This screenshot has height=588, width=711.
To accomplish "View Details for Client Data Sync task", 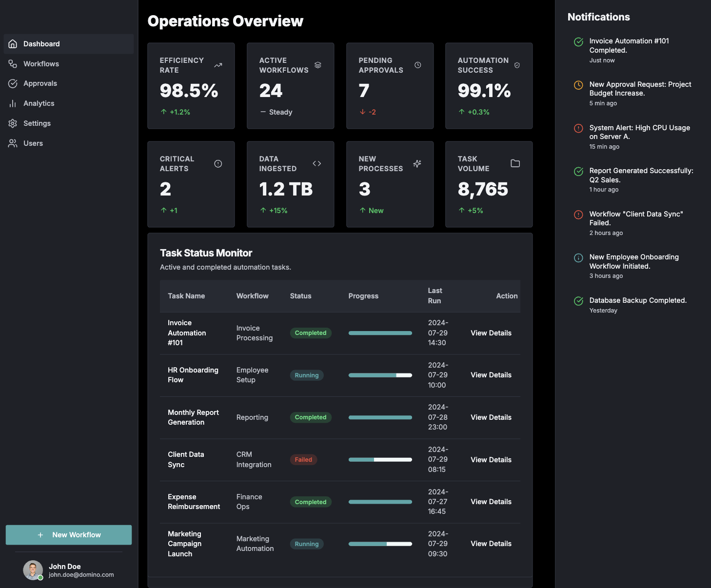I will pyautogui.click(x=491, y=460).
